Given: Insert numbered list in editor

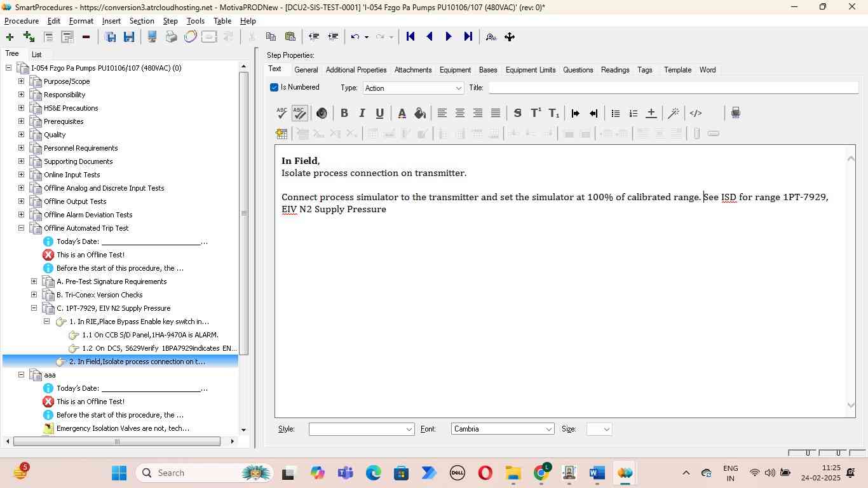Looking at the screenshot, I should point(633,113).
